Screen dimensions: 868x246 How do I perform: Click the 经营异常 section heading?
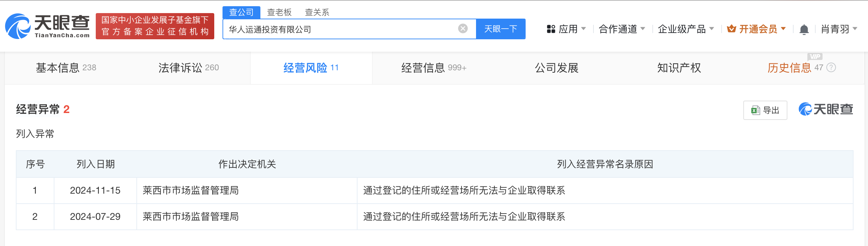(x=38, y=109)
